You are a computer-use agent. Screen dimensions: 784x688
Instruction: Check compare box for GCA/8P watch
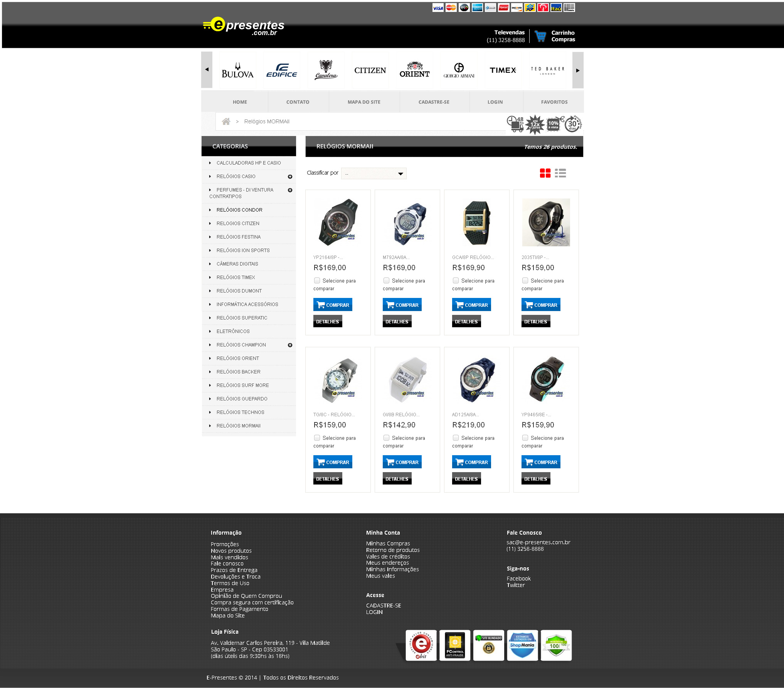tap(456, 281)
